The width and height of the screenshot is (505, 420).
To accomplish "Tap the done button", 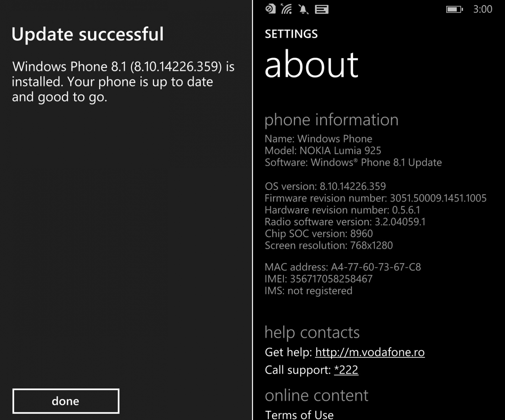I will pos(66,401).
